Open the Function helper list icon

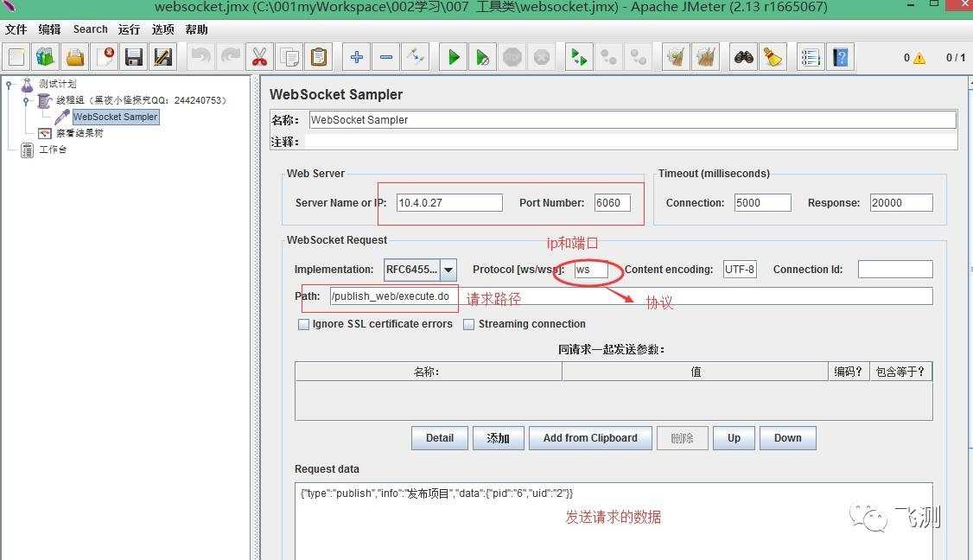811,58
